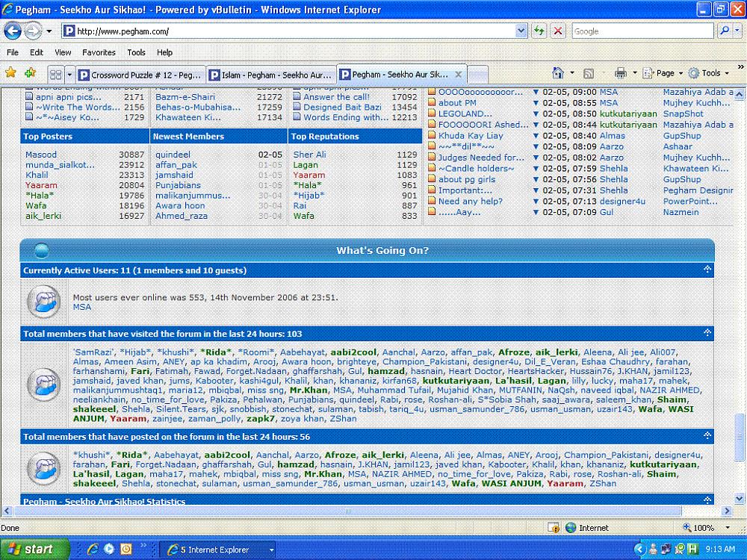
Task: Click MSA under currently active users
Action: click(x=82, y=307)
